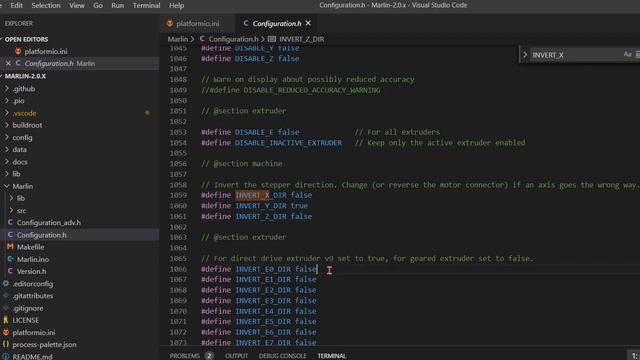This screenshot has height=360, width=640.
Task: Switch to the platformio.ini editor tab
Action: coord(198,24)
